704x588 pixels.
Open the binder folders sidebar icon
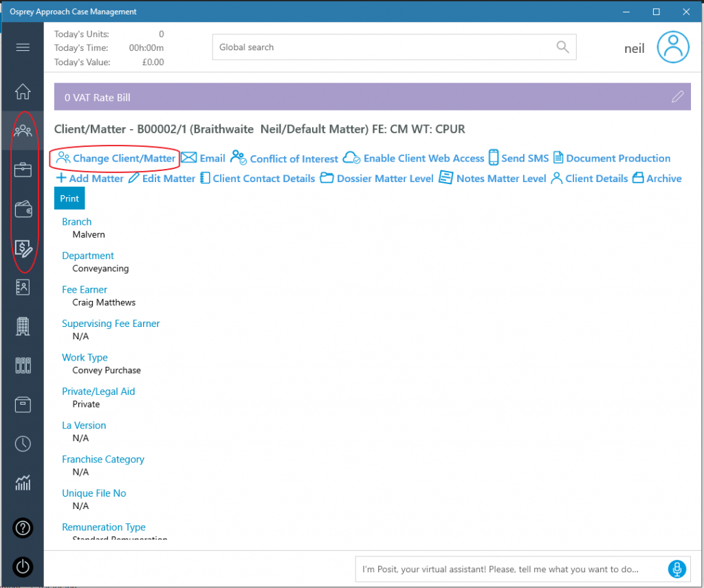23,365
